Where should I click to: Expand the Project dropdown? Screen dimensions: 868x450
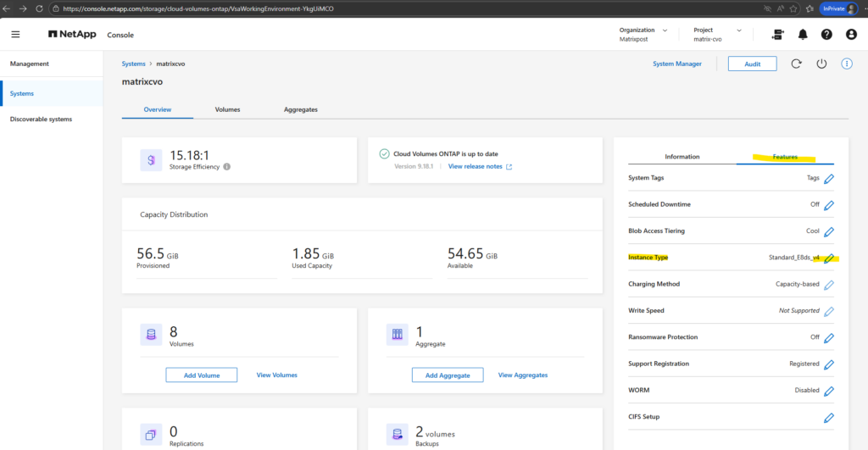738,31
